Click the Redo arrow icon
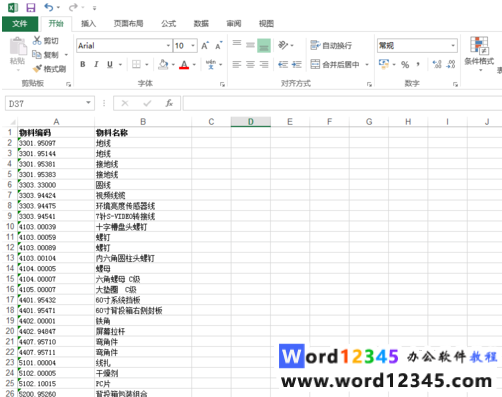This screenshot has height=397, width=502. 73,7
